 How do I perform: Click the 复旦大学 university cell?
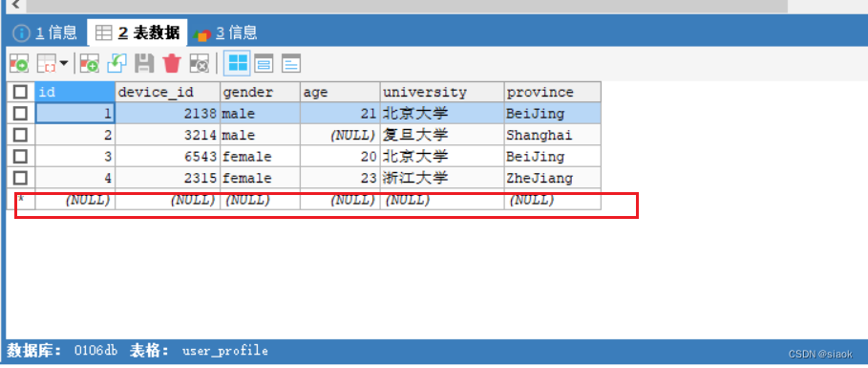coord(442,135)
